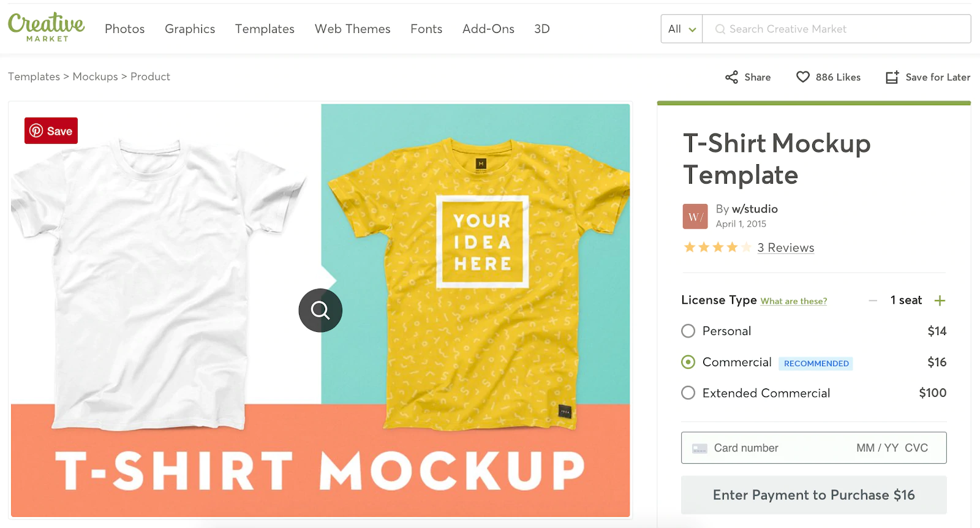
Task: Click the minus icon to remove a seat
Action: coord(873,301)
